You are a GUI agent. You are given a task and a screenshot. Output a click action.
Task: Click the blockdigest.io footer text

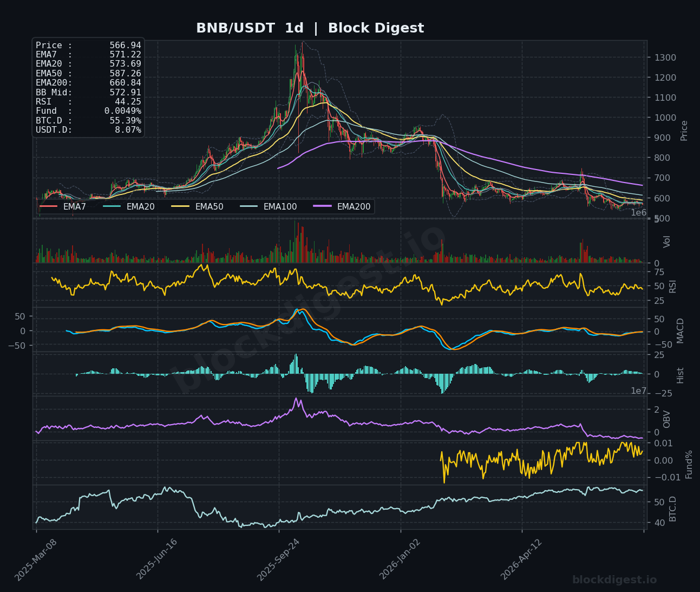(614, 580)
